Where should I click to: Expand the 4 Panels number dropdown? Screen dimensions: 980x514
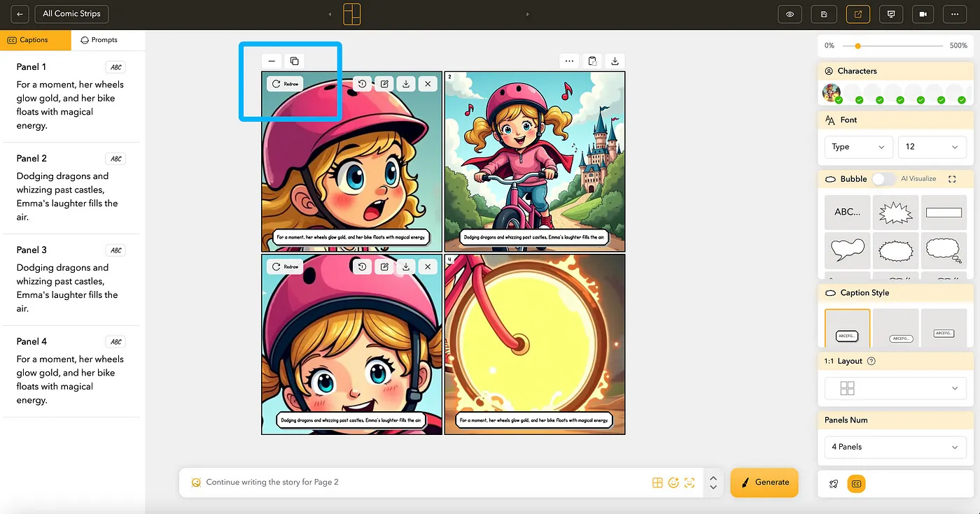pyautogui.click(x=895, y=447)
